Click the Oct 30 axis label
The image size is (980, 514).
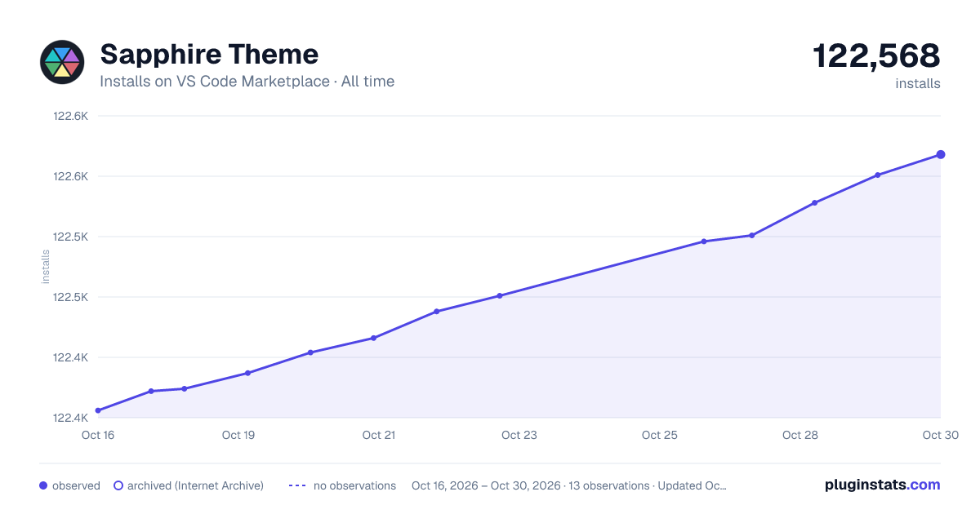click(x=940, y=435)
